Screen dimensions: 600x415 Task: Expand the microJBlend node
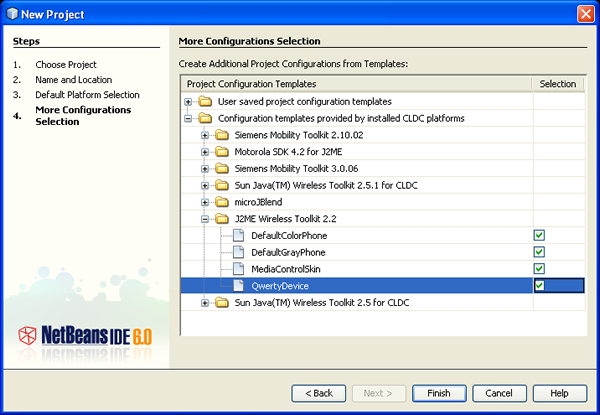coord(205,202)
